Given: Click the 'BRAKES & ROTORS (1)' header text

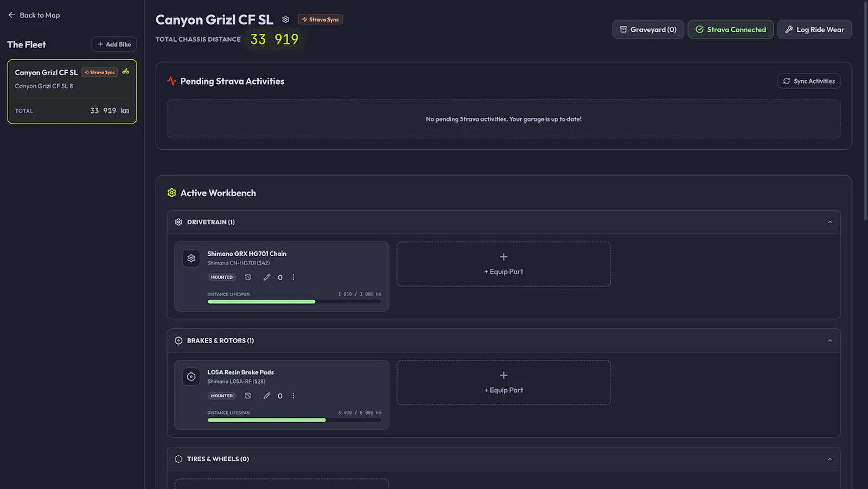Looking at the screenshot, I should pos(220,341).
